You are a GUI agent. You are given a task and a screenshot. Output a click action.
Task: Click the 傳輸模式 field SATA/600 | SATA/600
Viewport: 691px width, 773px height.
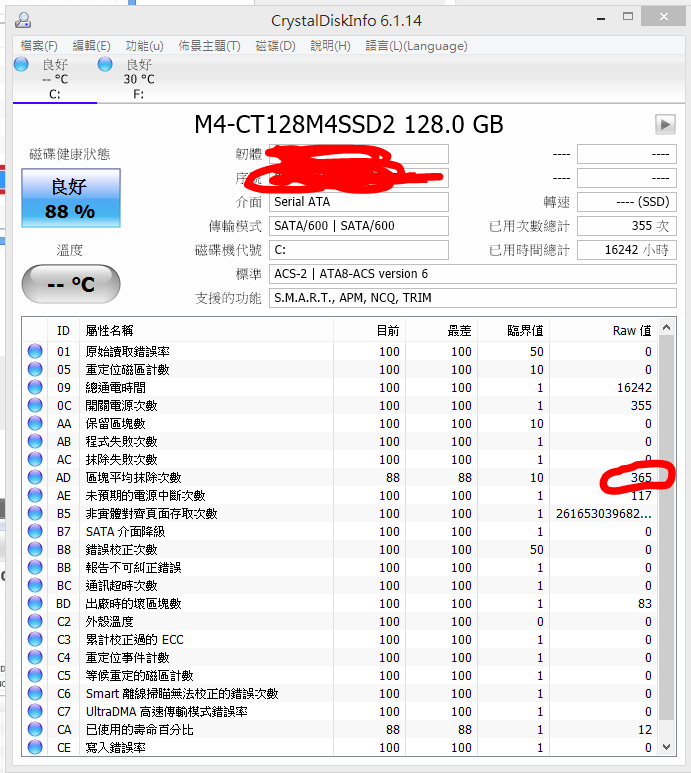359,226
